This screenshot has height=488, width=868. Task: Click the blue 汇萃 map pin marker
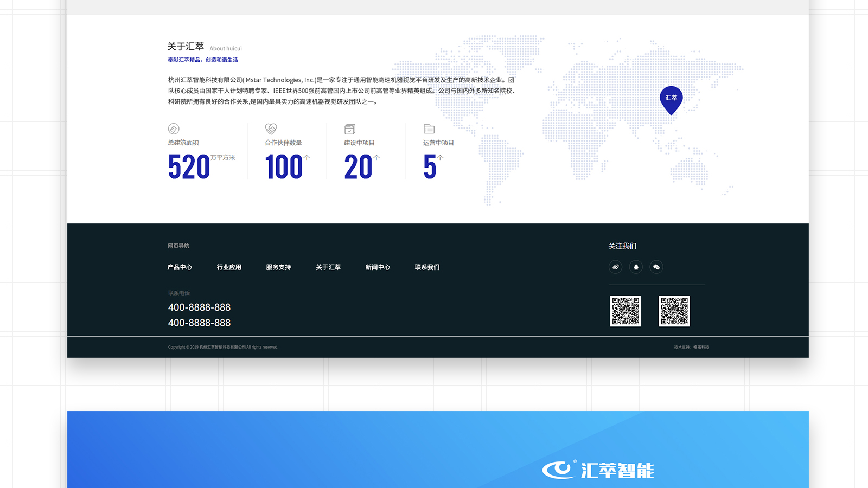pyautogui.click(x=671, y=99)
